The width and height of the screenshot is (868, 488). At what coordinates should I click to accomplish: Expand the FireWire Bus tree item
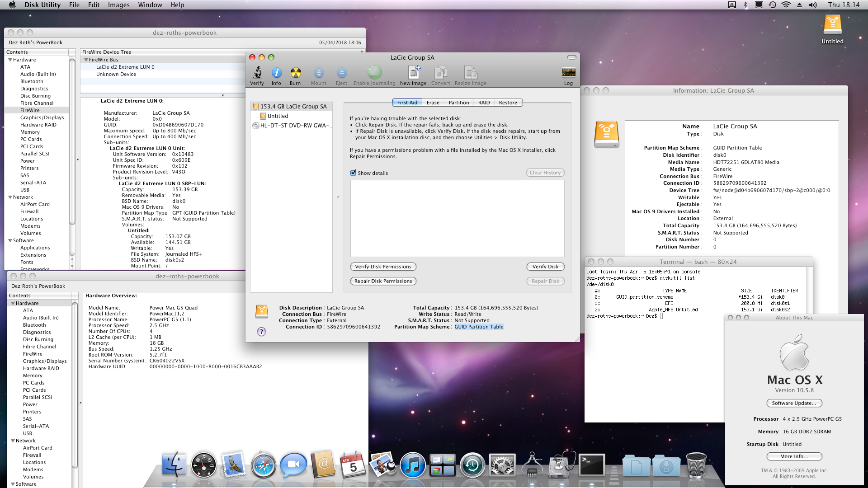86,59
